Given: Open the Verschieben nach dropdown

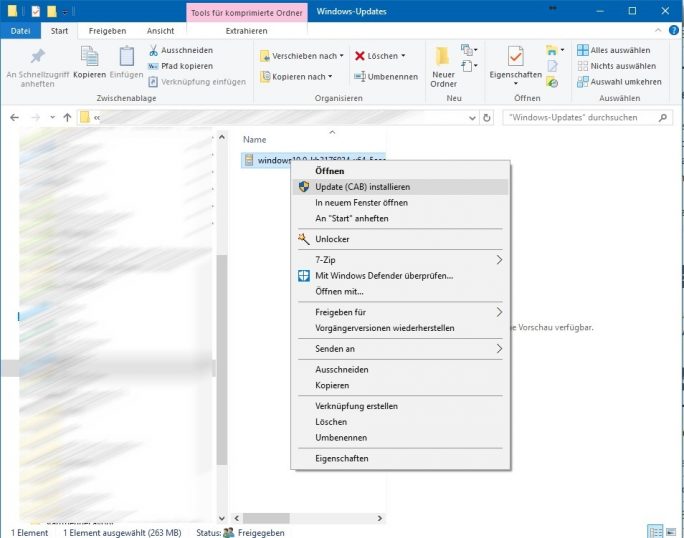Looking at the screenshot, I should pyautogui.click(x=302, y=56).
